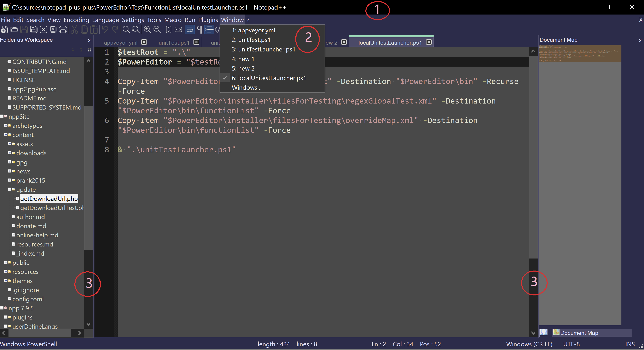This screenshot has width=644, height=350.
Task: Click the Replace toolbar icon
Action: coord(136,29)
